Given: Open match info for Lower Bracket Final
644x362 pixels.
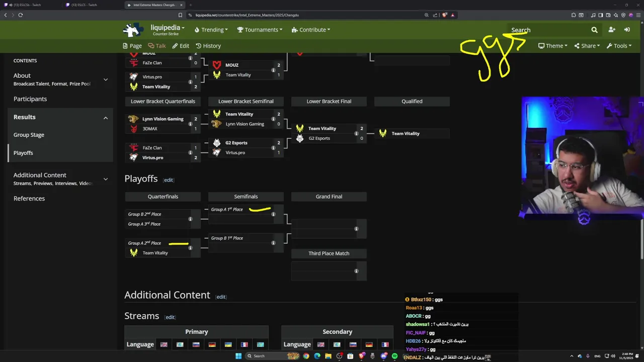Looking at the screenshot, I should [x=356, y=133].
